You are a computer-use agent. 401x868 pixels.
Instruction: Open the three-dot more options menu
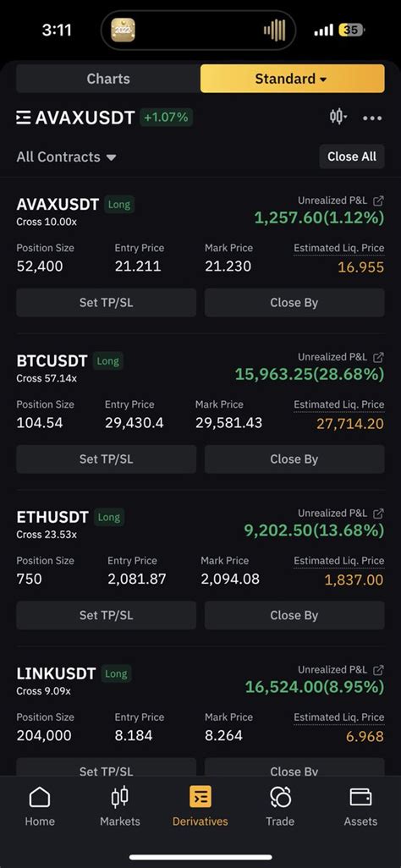coord(372,118)
